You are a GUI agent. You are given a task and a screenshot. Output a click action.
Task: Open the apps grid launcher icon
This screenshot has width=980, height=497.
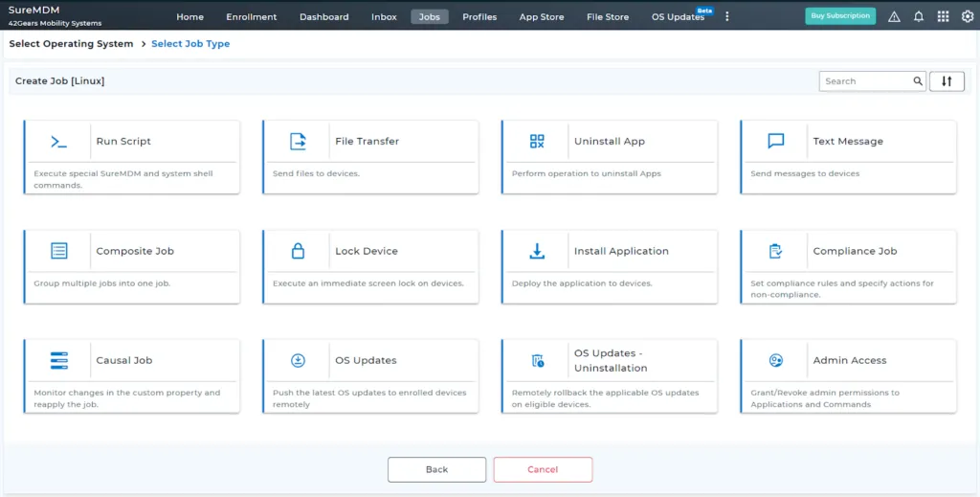tap(943, 17)
